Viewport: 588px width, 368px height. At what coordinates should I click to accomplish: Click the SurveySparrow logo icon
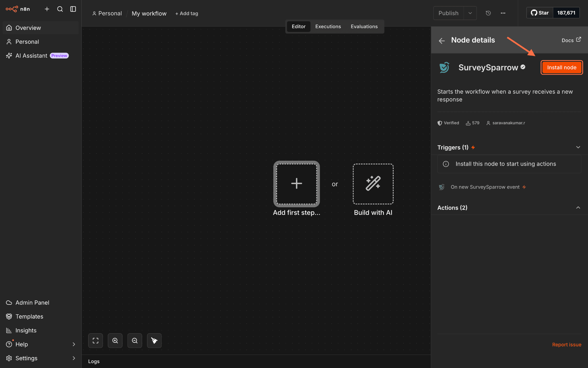pyautogui.click(x=444, y=68)
